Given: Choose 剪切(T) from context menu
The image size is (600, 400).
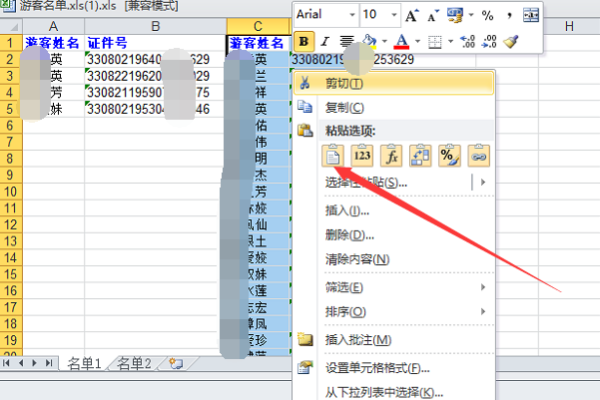Looking at the screenshot, I should pyautogui.click(x=393, y=83).
